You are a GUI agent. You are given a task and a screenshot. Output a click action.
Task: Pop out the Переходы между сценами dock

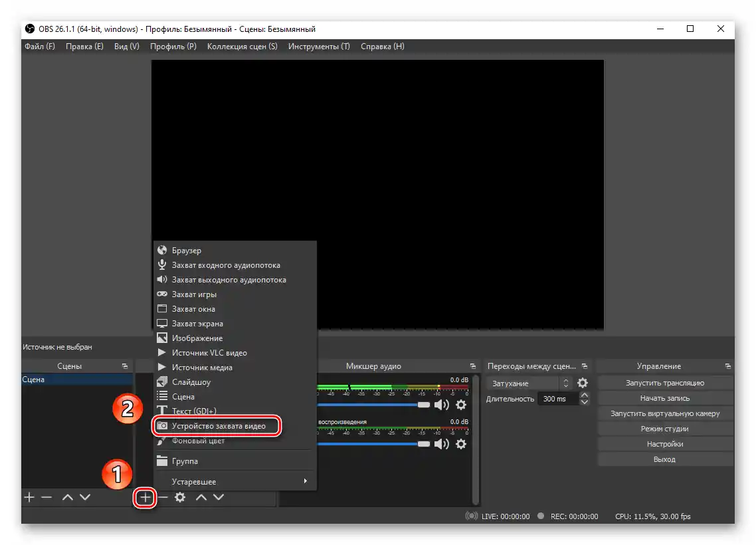(585, 366)
